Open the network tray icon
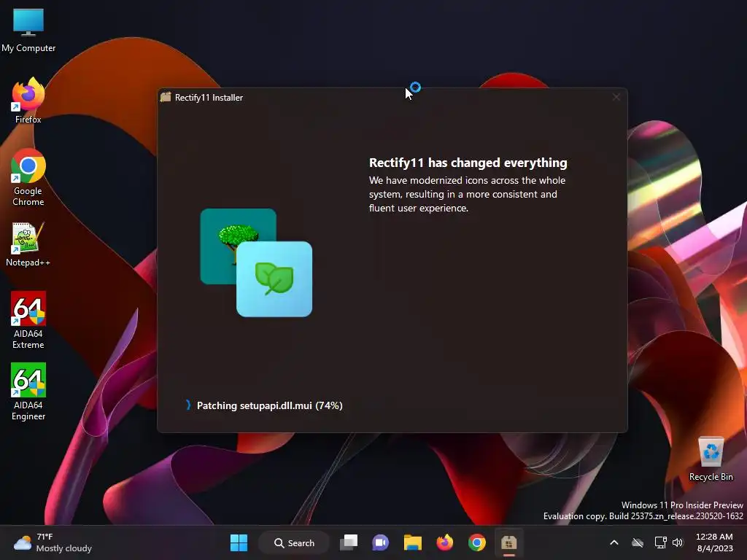Screen dimensions: 747x560 click(660, 542)
